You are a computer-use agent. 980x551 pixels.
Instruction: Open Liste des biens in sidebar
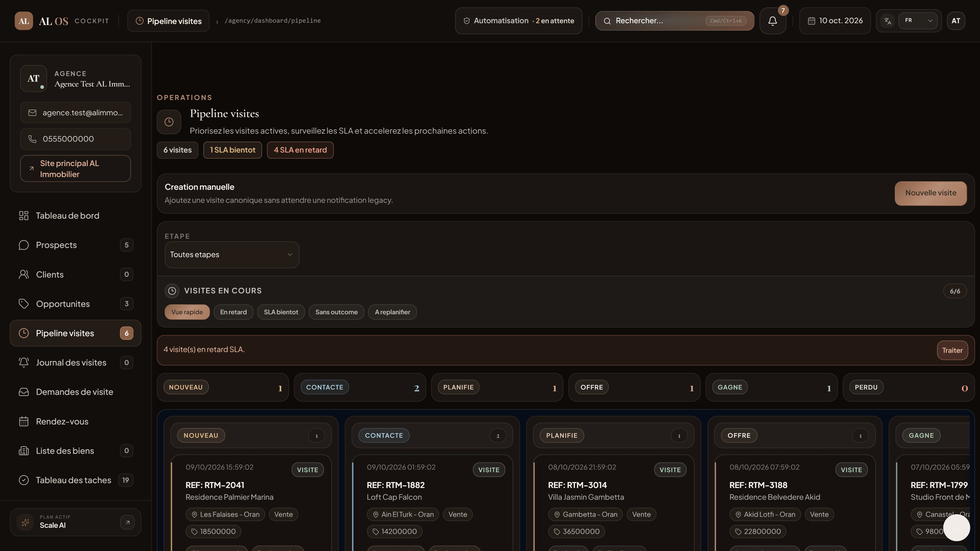[x=75, y=451]
